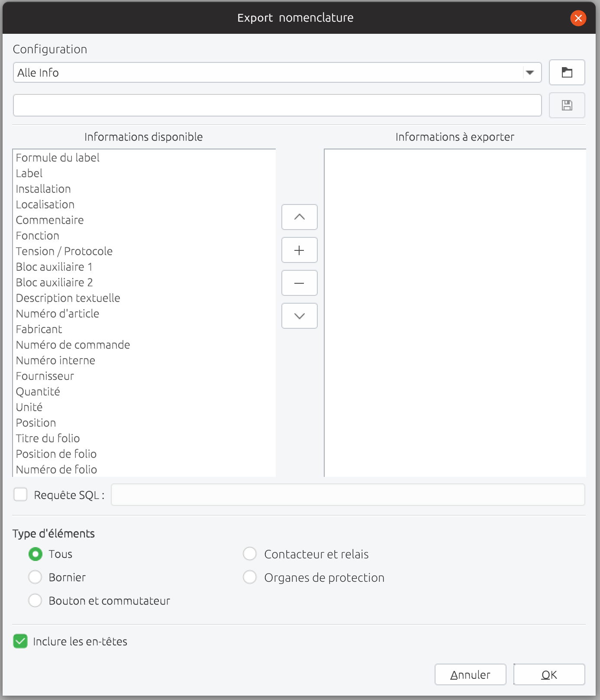Select Tension / Protocole list entry
The height and width of the screenshot is (700, 600).
(x=64, y=251)
